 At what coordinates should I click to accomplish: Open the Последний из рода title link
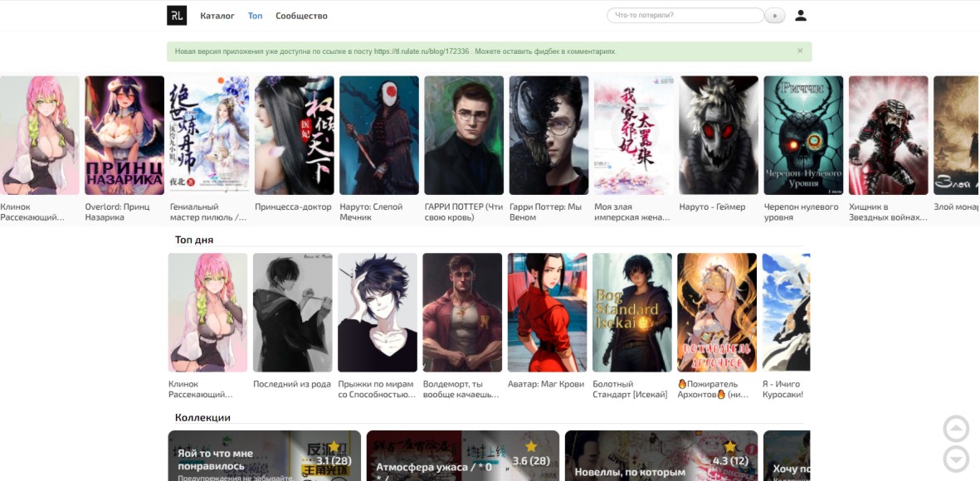click(291, 384)
